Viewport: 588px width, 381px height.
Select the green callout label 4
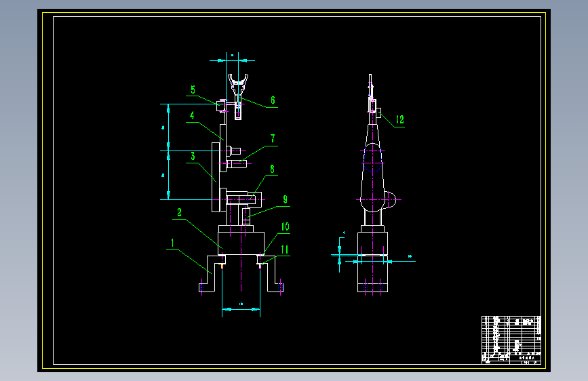(192, 115)
